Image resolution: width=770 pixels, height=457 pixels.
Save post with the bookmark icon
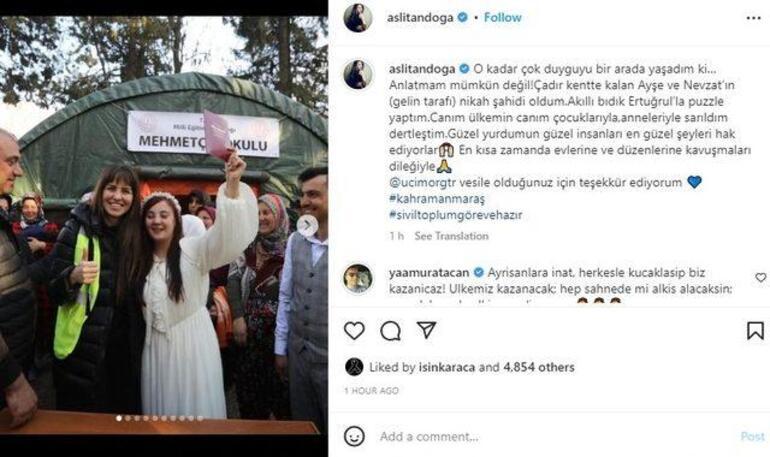click(755, 331)
